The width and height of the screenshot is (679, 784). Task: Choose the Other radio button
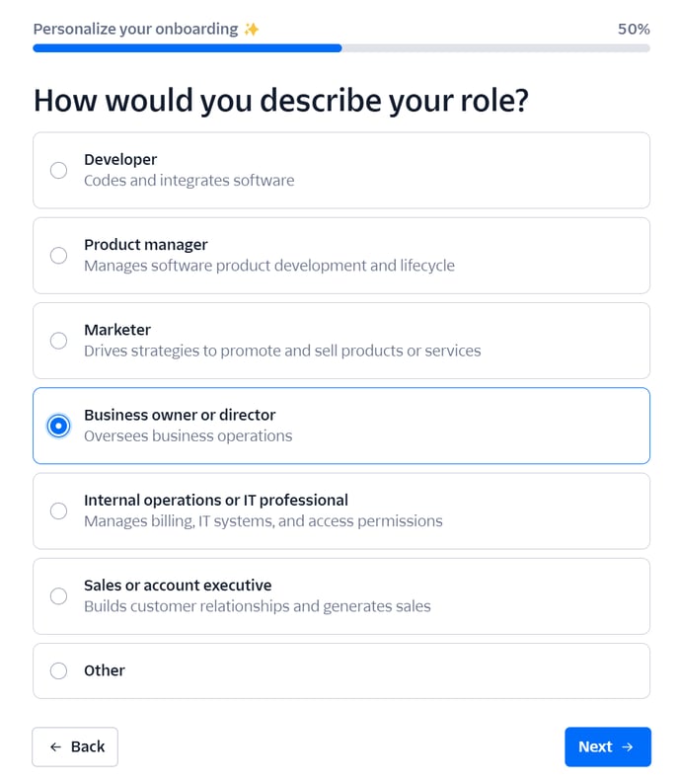pyautogui.click(x=58, y=671)
